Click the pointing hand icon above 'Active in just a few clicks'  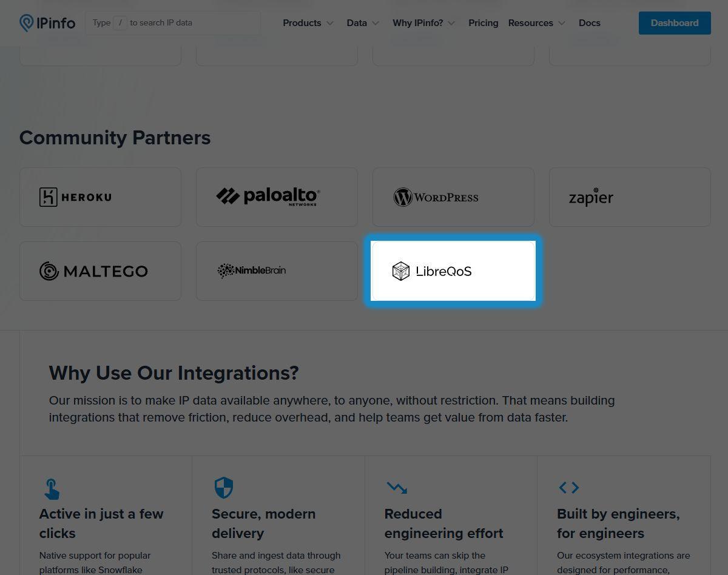[52, 489]
